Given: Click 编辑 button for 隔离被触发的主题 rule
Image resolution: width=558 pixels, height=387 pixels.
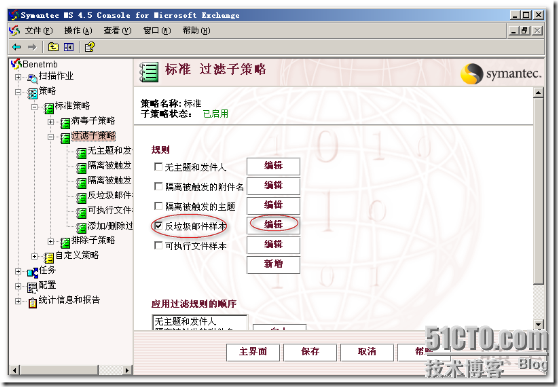Looking at the screenshot, I should tap(273, 205).
